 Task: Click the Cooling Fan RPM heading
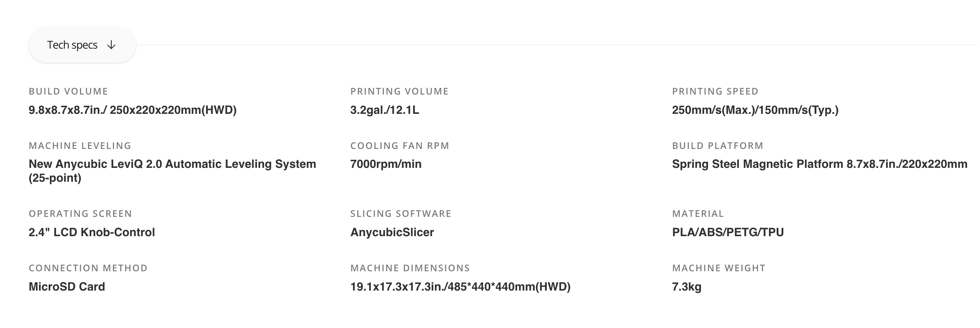click(x=400, y=146)
